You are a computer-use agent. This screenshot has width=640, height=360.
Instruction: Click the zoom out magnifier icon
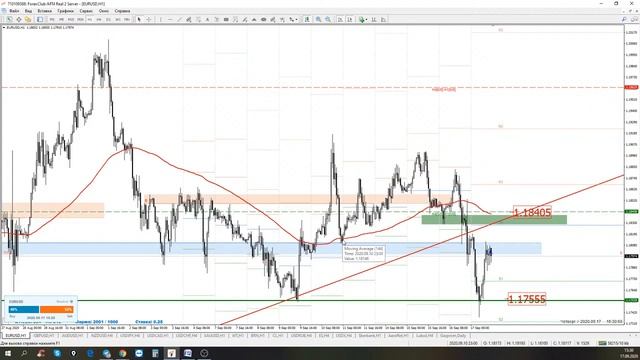(328, 20)
